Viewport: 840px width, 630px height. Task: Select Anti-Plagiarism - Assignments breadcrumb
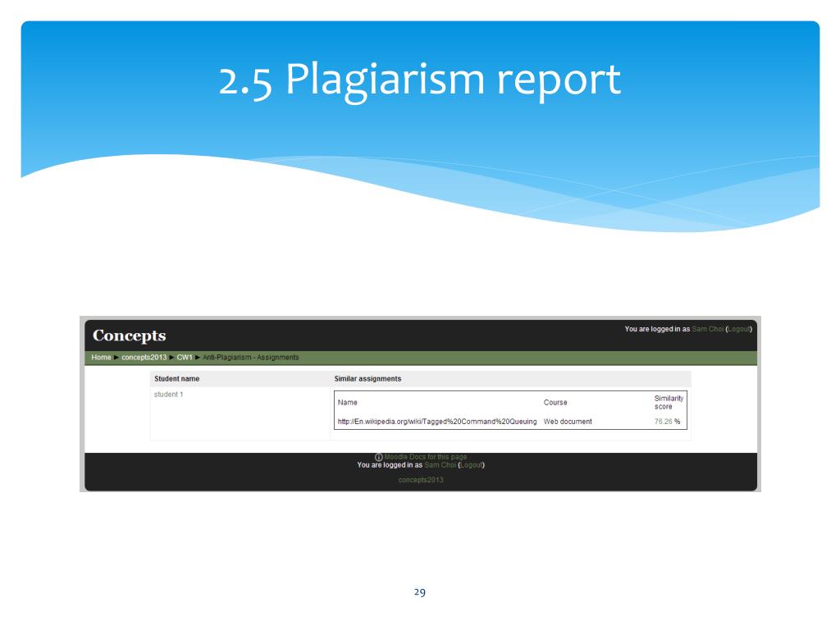[251, 358]
